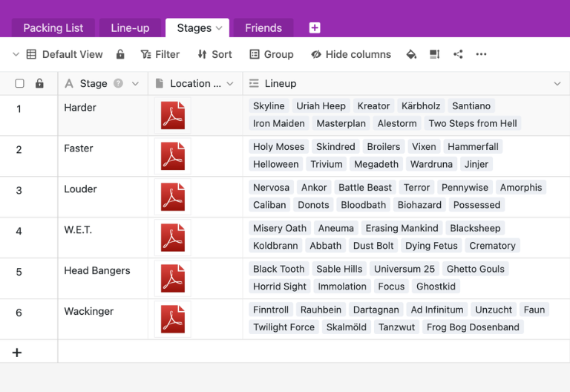Viewport: 570px width, 392px height.
Task: Select the Faster stage cell
Action: (103, 157)
